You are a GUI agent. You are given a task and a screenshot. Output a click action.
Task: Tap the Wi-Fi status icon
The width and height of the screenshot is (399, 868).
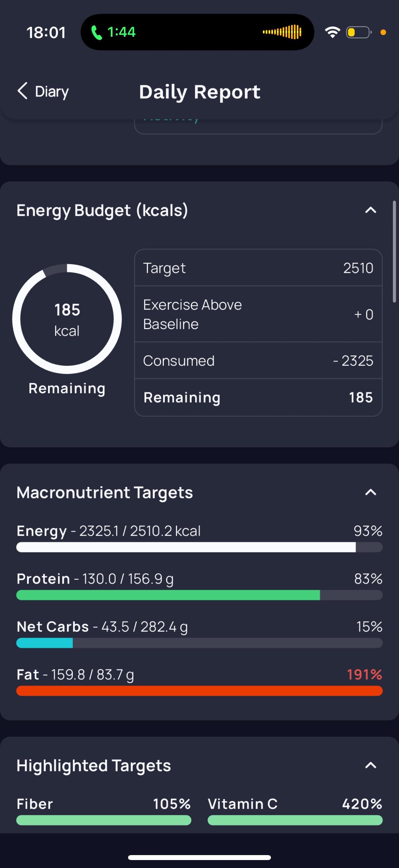(x=332, y=32)
